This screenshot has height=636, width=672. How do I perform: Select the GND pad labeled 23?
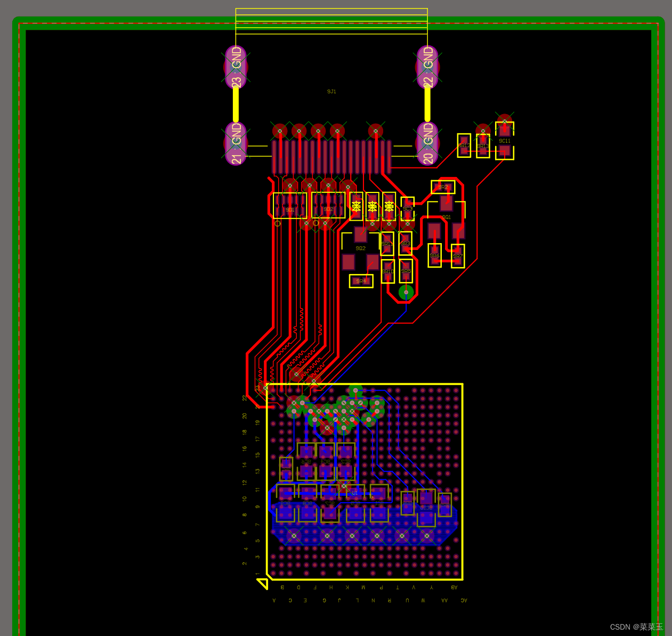coord(234,66)
